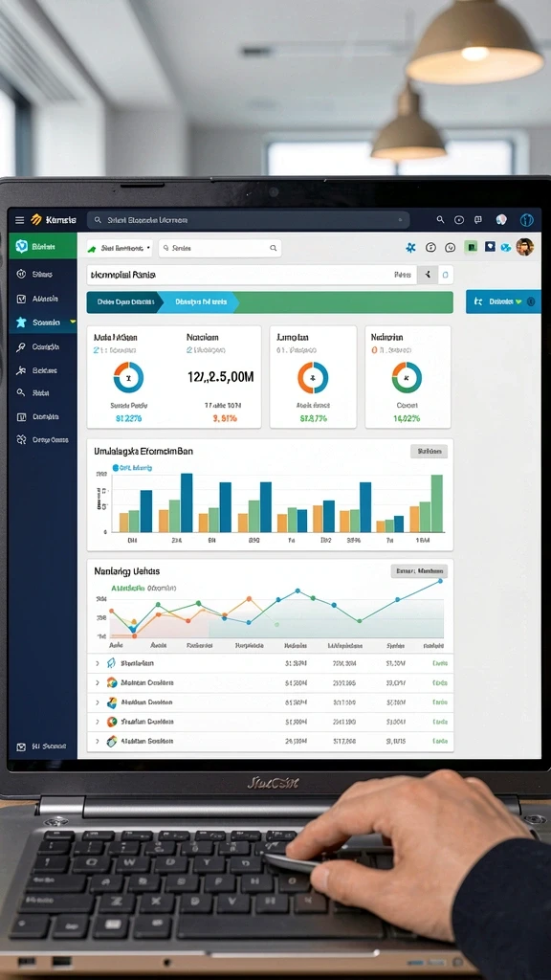This screenshot has width=551, height=980.
Task: Select the light blue second pipeline stage
Action: pos(199,301)
